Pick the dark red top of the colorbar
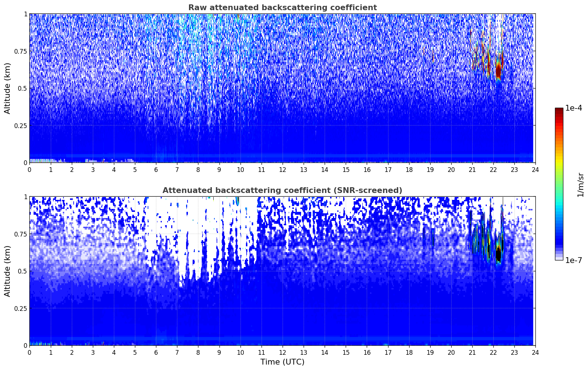The width and height of the screenshot is (588, 370). [x=559, y=110]
